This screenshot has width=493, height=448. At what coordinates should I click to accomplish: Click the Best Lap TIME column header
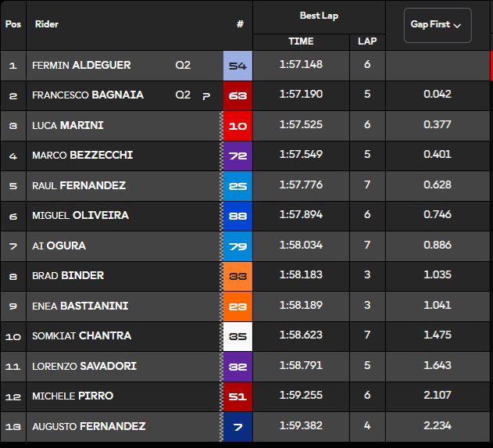(301, 41)
